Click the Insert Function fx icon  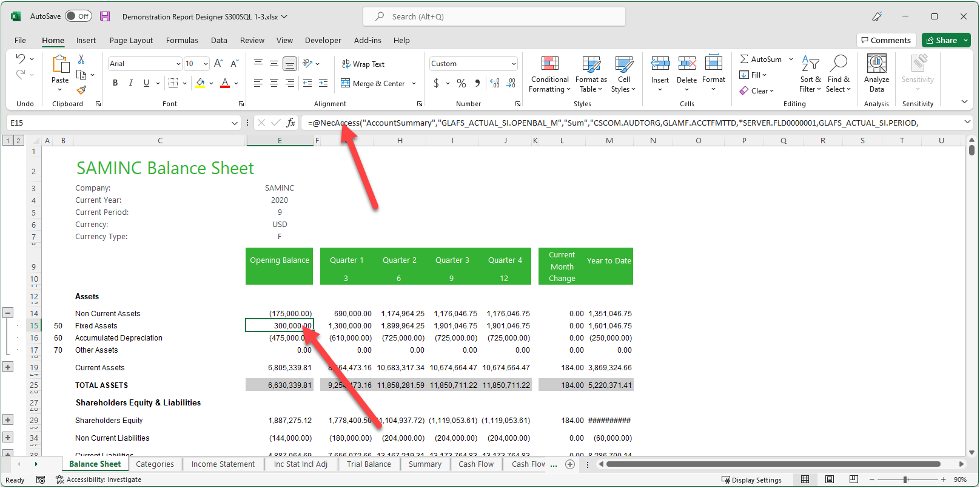(291, 123)
